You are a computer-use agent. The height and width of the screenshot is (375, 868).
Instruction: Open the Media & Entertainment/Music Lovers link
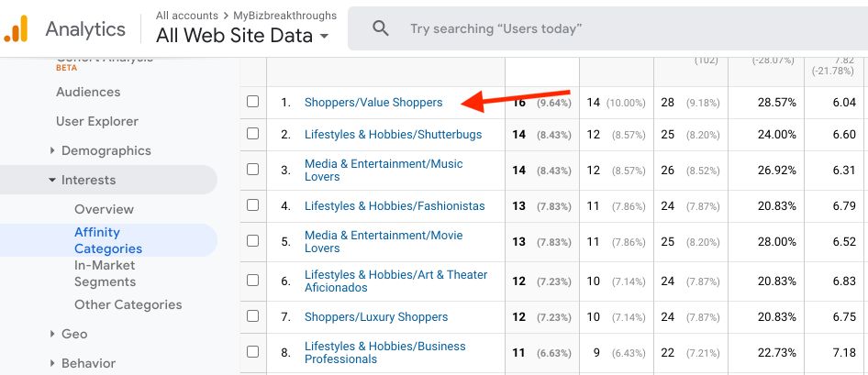(384, 170)
